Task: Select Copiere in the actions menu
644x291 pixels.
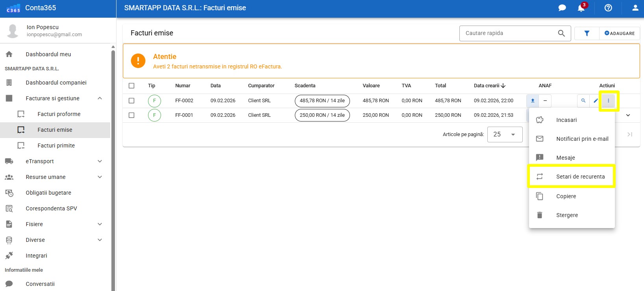Action: pyautogui.click(x=566, y=196)
